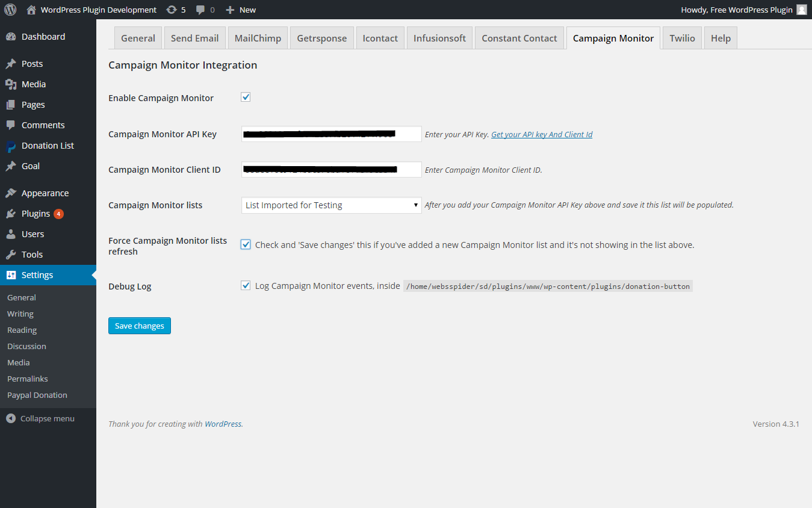Click the Version 4.3.1 footer text
The image size is (812, 508).
(776, 424)
